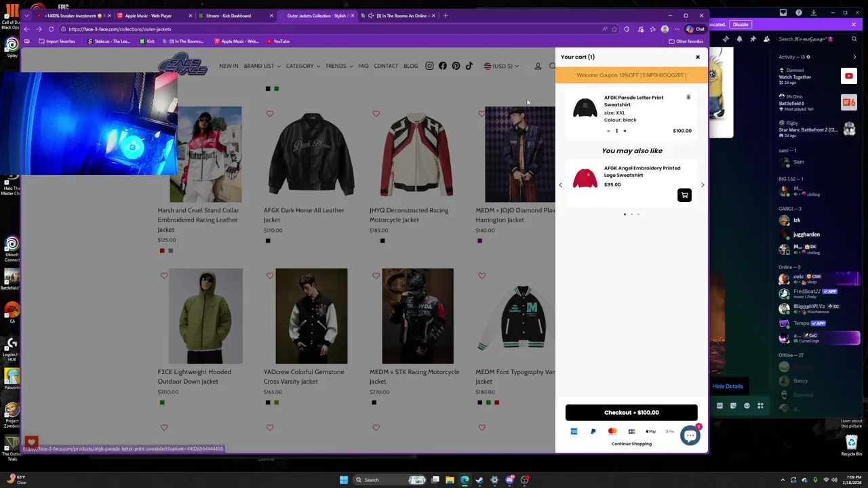Close the Your cart panel
Image resolution: width=868 pixels, height=488 pixels.
tap(697, 57)
